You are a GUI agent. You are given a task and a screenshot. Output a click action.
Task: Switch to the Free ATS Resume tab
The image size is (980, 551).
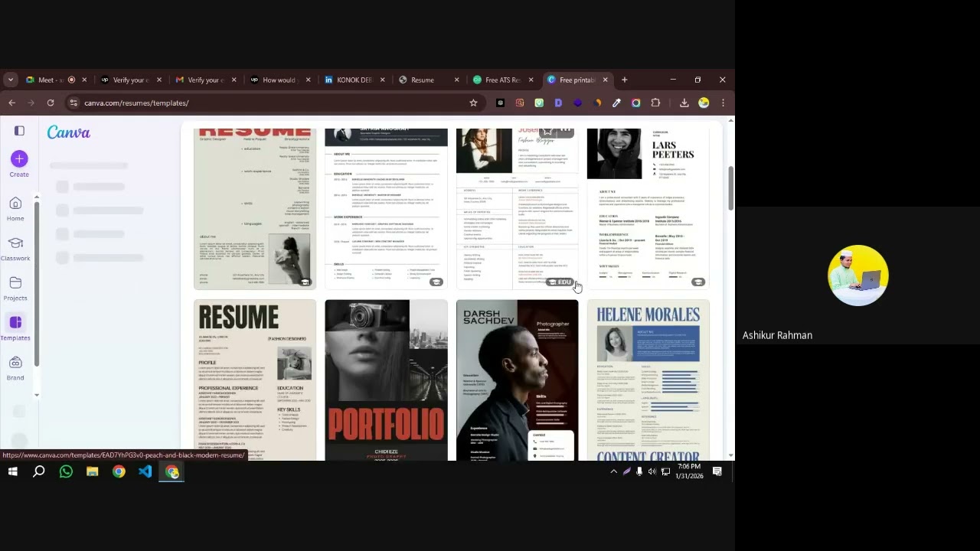click(504, 80)
